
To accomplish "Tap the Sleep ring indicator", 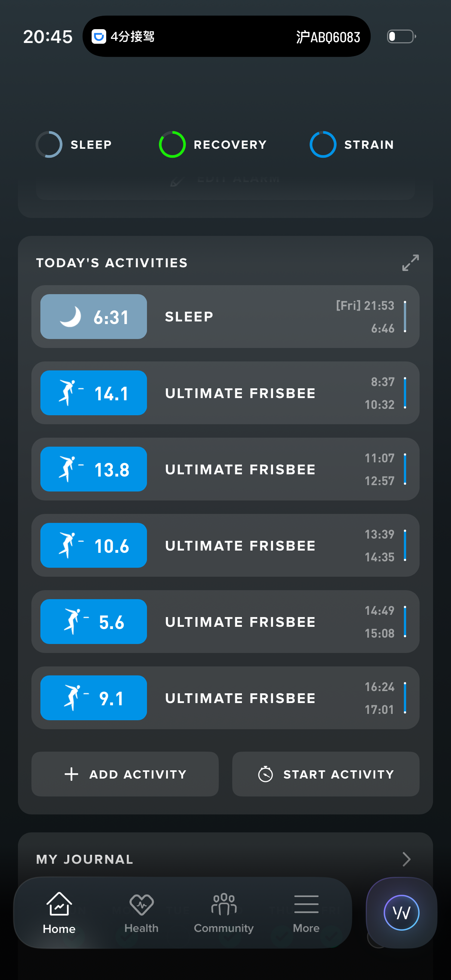I will (x=49, y=145).
